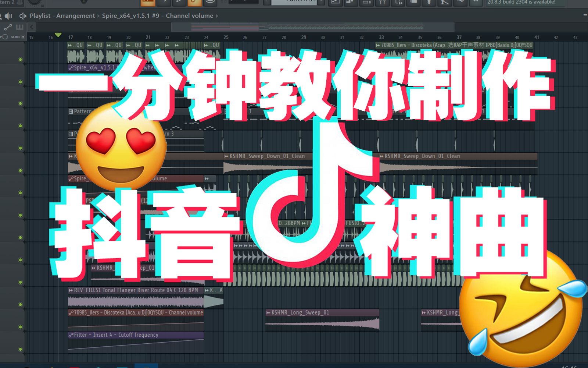
Task: Click the playlist overview scrollbar thumb
Action: click(x=313, y=27)
